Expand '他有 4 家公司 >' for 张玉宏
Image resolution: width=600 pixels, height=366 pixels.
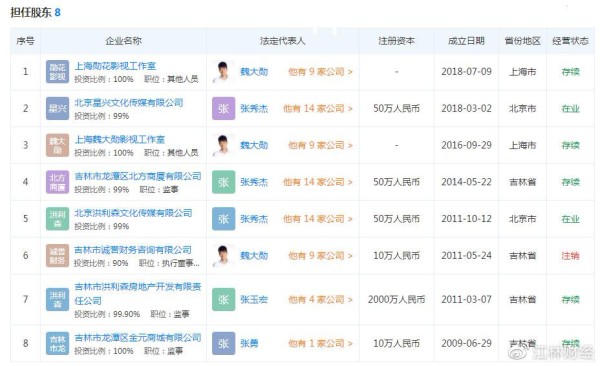tap(320, 299)
